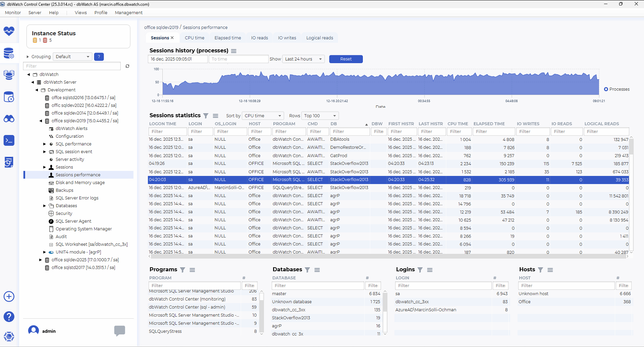Refresh the instance tree filter

pos(127,66)
